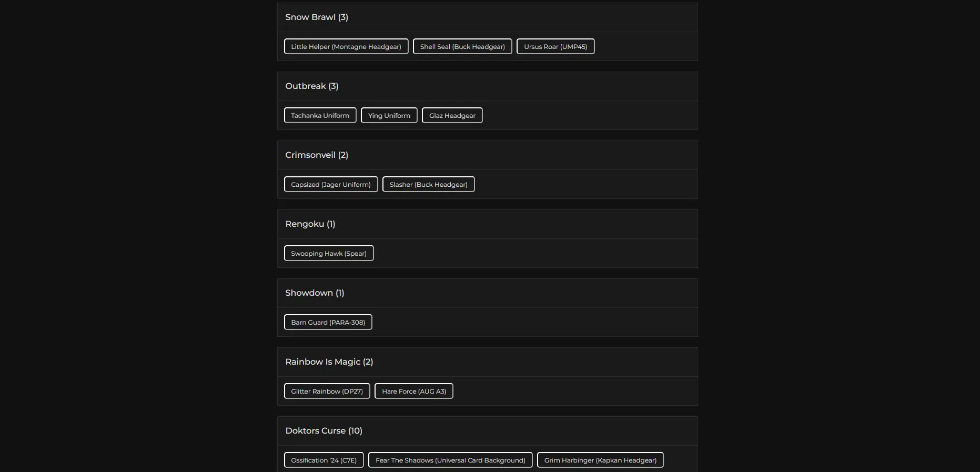Click Swooping Hawk (Spear) item
This screenshot has width=980, height=472.
[x=329, y=254]
